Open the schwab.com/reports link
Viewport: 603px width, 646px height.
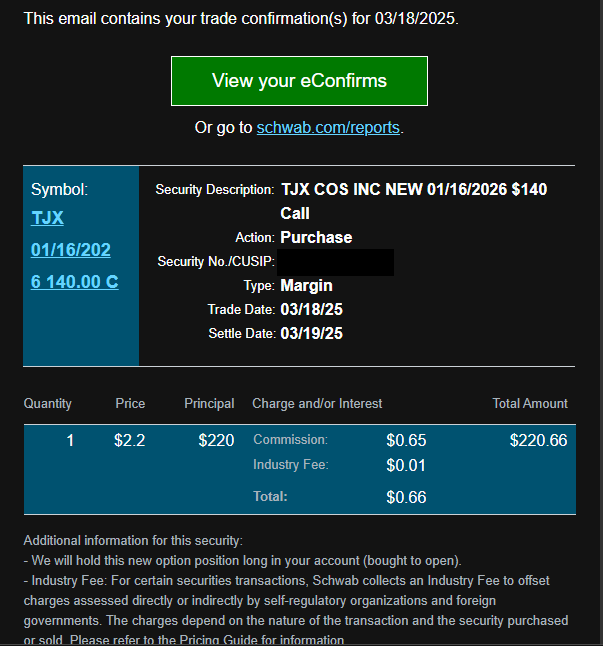click(328, 128)
